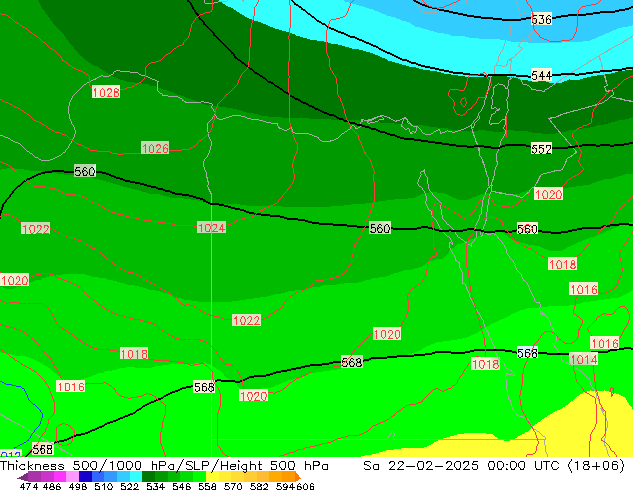Select the 536 height contour label

[541, 19]
